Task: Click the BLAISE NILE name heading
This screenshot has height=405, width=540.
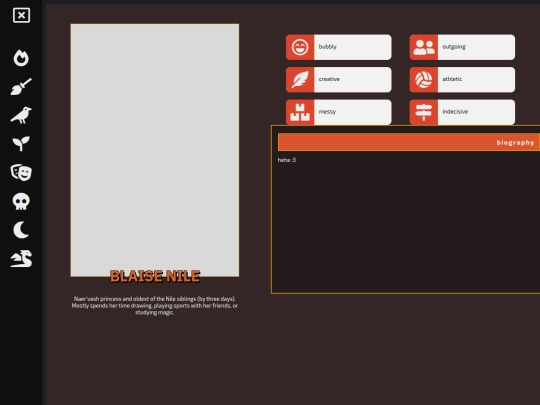Action: coord(155,276)
